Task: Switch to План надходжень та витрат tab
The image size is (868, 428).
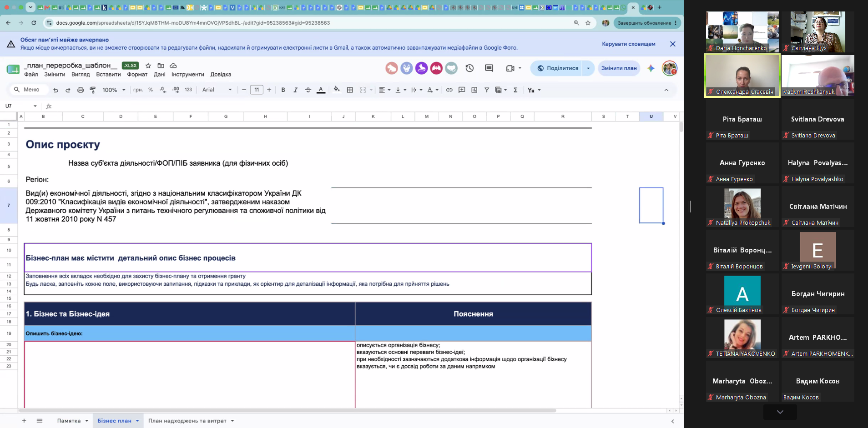Action: [187, 421]
